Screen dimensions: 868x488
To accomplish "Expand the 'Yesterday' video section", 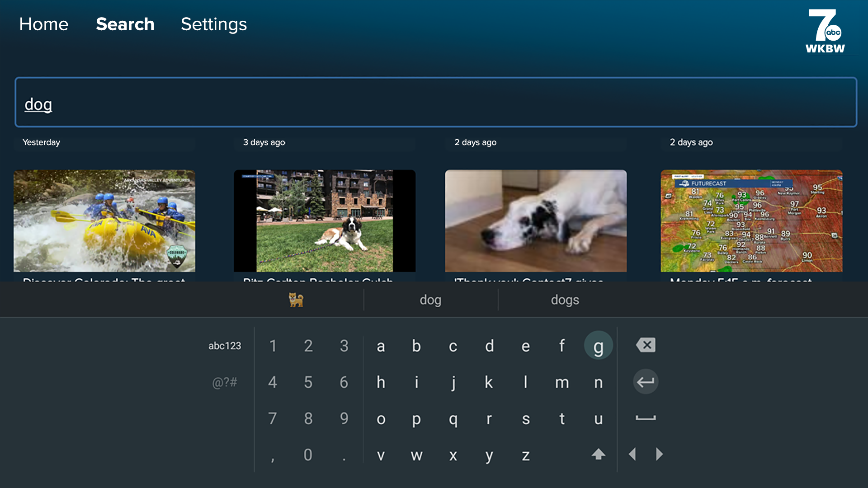I will 41,142.
